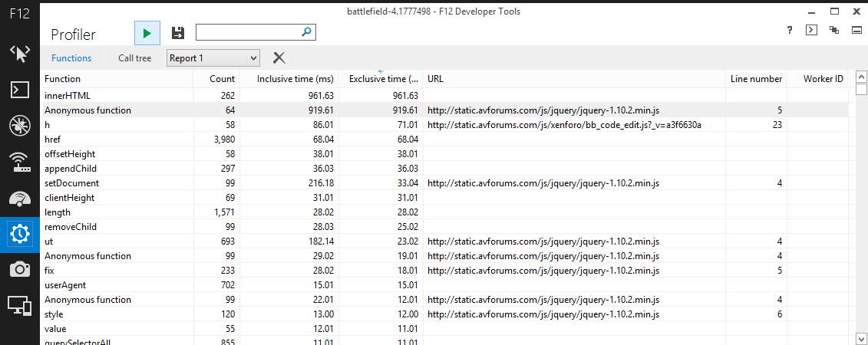Start profiling with the green play button
The height and width of the screenshot is (345, 868).
click(x=147, y=33)
